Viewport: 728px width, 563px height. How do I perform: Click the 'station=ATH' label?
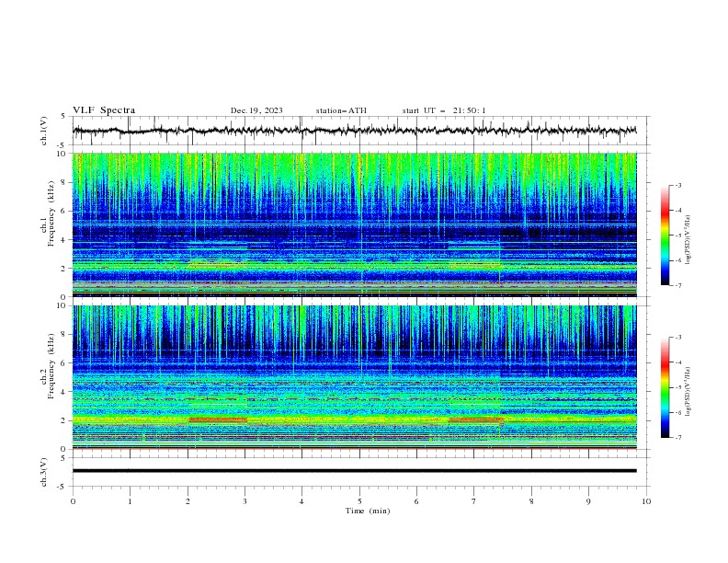(341, 110)
